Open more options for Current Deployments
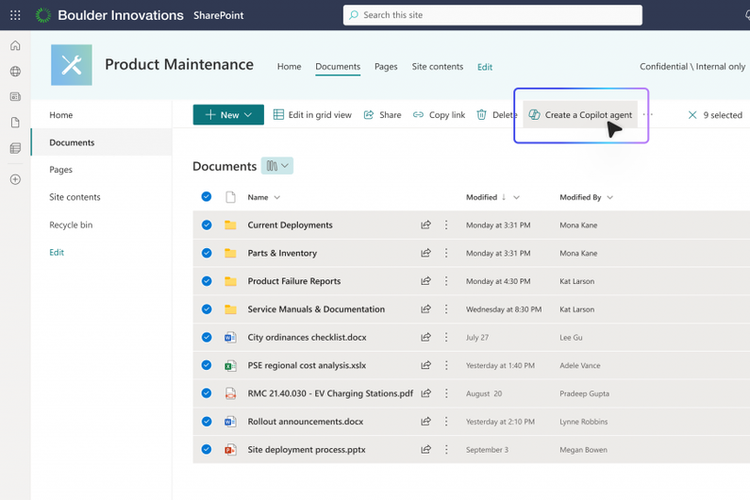 (447, 225)
